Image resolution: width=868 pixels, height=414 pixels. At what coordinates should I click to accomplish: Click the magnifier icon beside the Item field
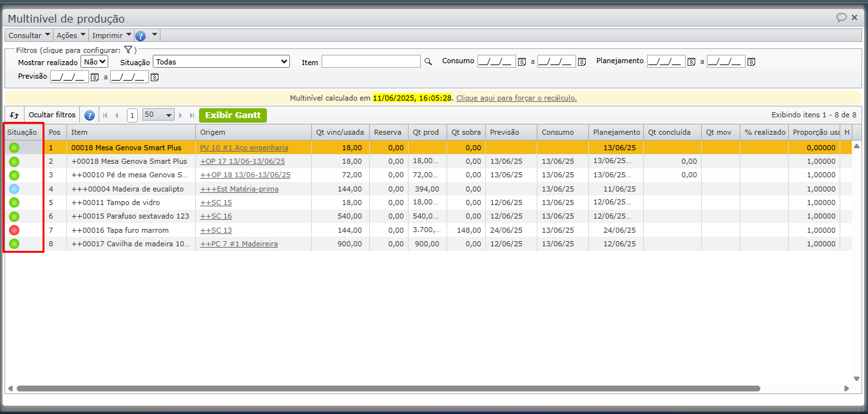pos(427,62)
